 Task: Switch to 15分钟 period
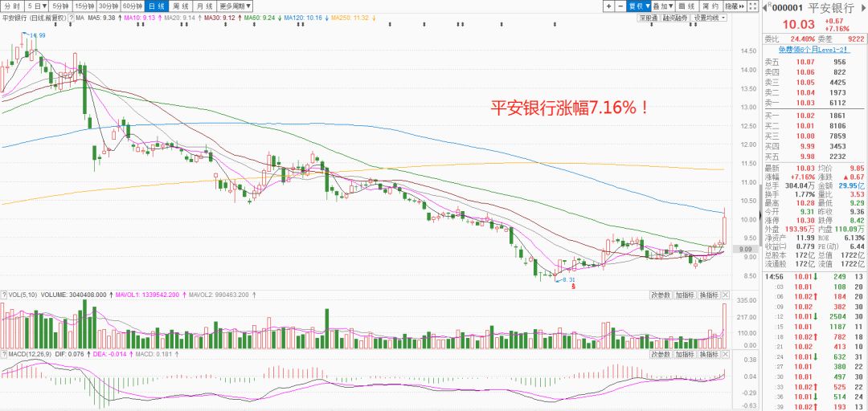(84, 6)
